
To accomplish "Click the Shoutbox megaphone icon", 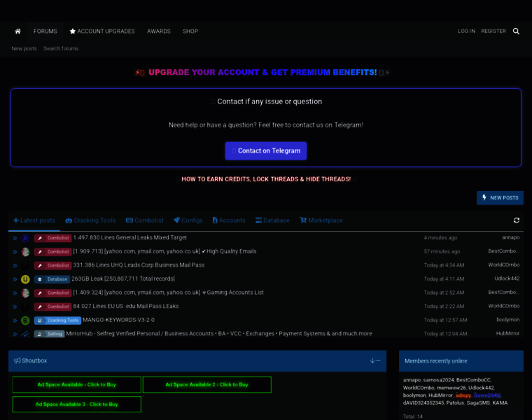I will tap(17, 360).
